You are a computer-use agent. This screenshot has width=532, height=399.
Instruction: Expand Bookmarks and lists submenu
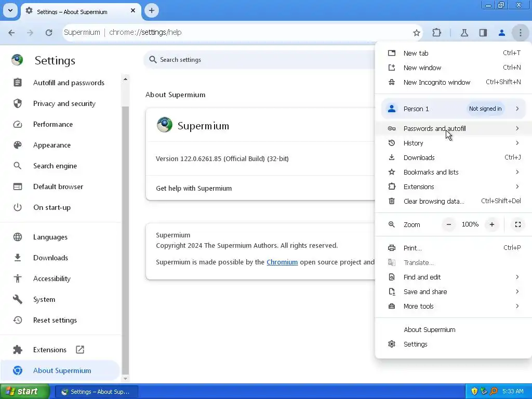click(x=454, y=172)
